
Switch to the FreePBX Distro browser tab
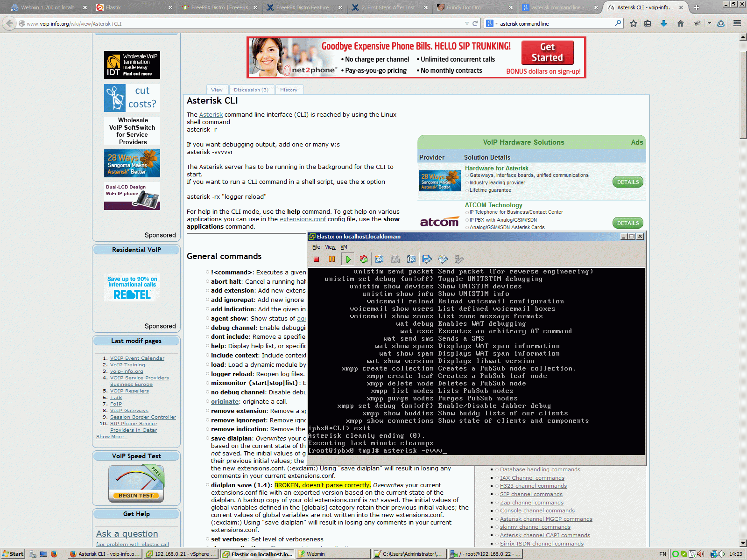pos(218,7)
